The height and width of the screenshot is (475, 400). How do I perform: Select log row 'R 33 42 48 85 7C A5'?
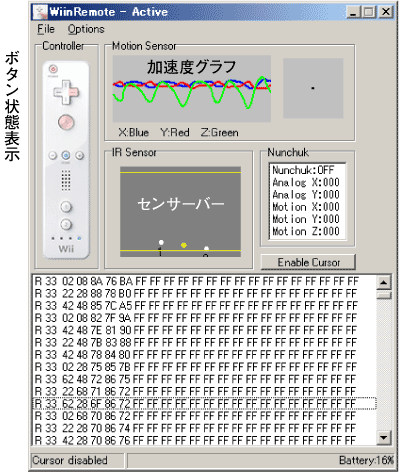204,306
